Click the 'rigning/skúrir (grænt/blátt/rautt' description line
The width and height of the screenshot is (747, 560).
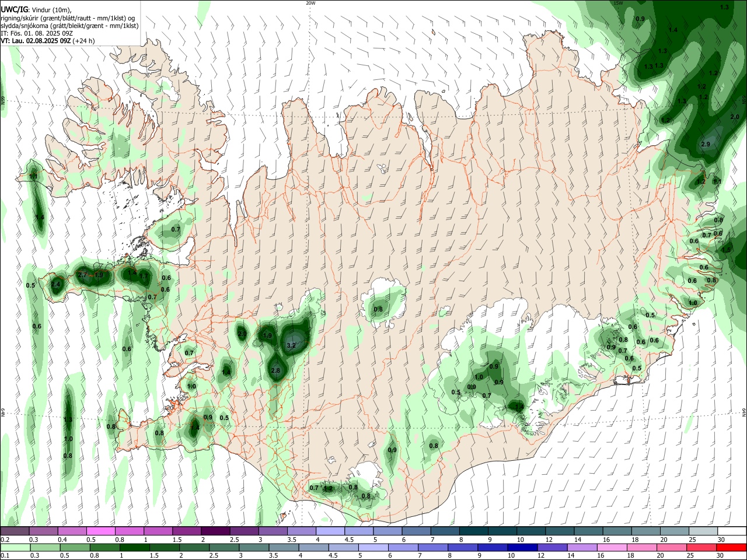coord(67,18)
